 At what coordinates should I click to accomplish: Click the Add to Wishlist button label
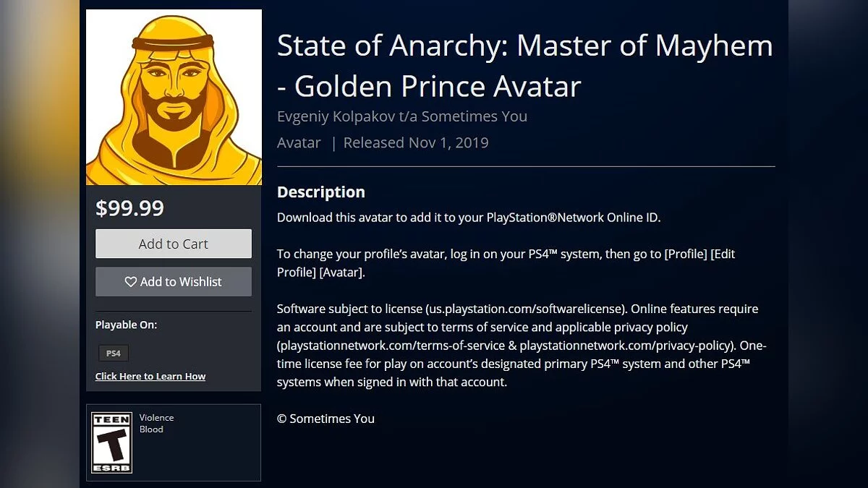(181, 282)
